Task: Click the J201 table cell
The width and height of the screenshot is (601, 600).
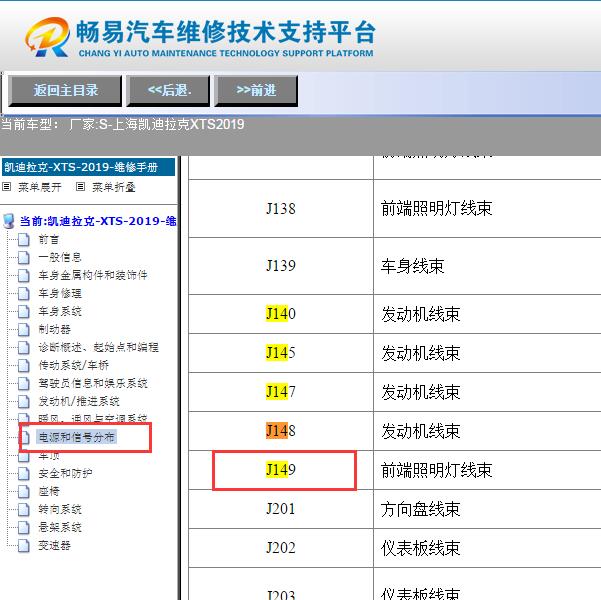Action: [x=281, y=509]
